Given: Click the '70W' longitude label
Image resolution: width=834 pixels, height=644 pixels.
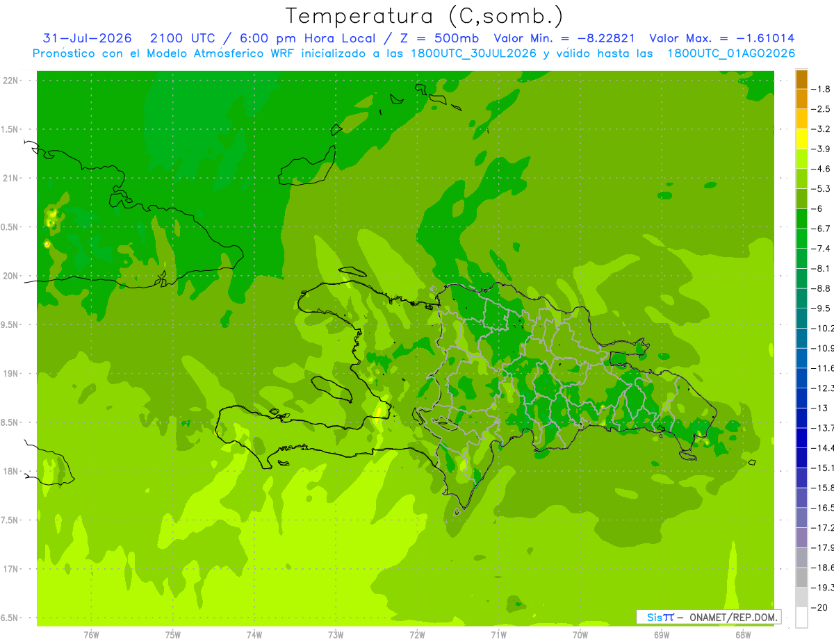Looking at the screenshot, I should [x=580, y=635].
